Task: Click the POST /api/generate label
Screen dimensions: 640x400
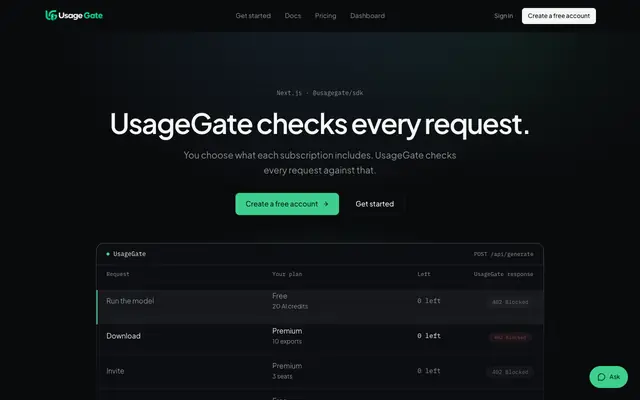Action: [x=503, y=254]
